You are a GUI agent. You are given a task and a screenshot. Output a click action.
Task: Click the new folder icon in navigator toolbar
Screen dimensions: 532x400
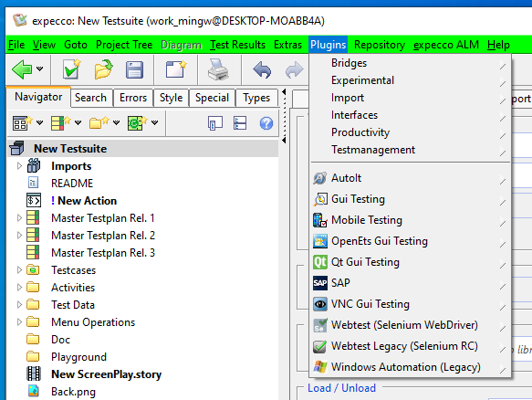99,122
